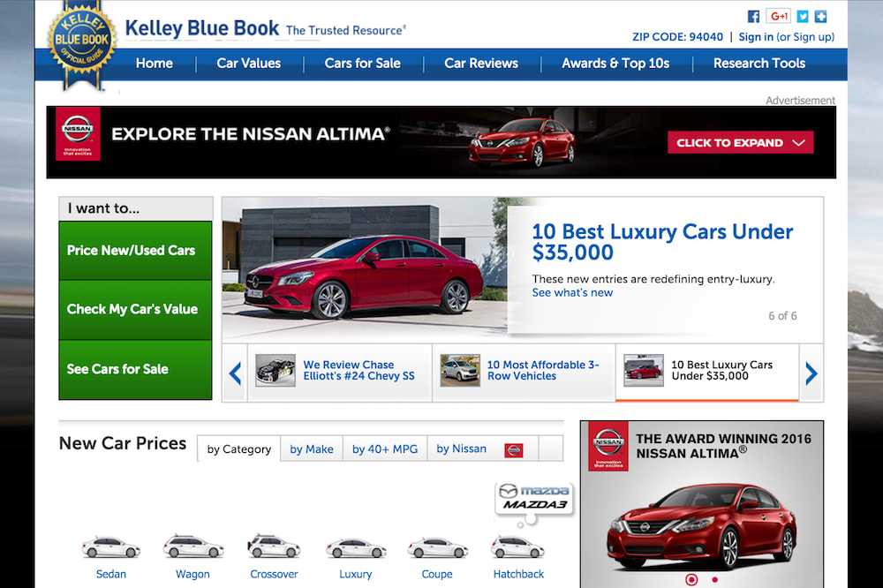Screen dimensions: 883x588
Task: Select the Wagon car icon
Action: (x=192, y=547)
